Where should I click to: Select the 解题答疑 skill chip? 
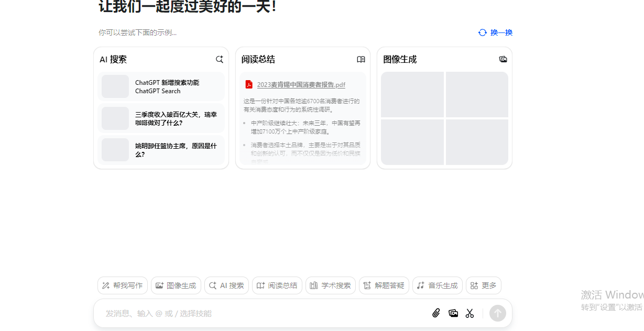point(384,285)
